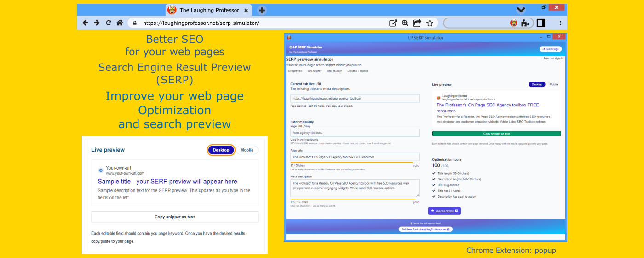Click the Meta description text area
644x258 pixels.
click(x=355, y=188)
